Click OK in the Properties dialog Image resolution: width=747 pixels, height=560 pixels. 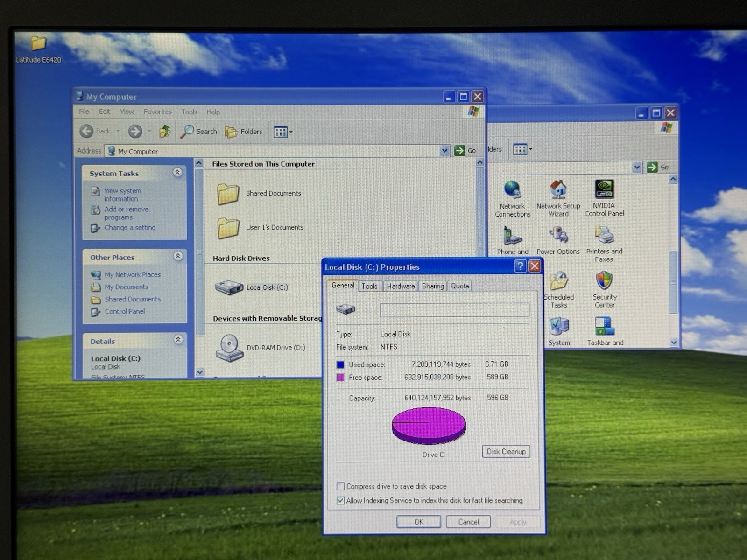click(x=419, y=522)
